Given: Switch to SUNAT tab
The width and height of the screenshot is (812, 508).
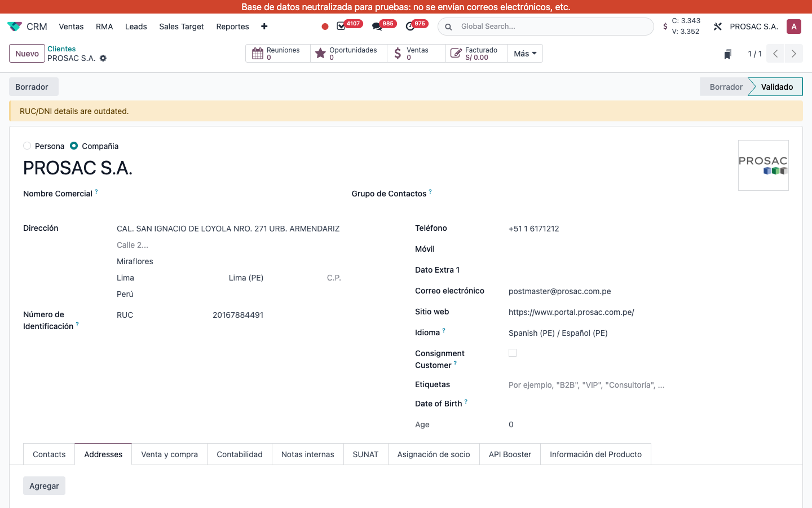Looking at the screenshot, I should (x=365, y=454).
